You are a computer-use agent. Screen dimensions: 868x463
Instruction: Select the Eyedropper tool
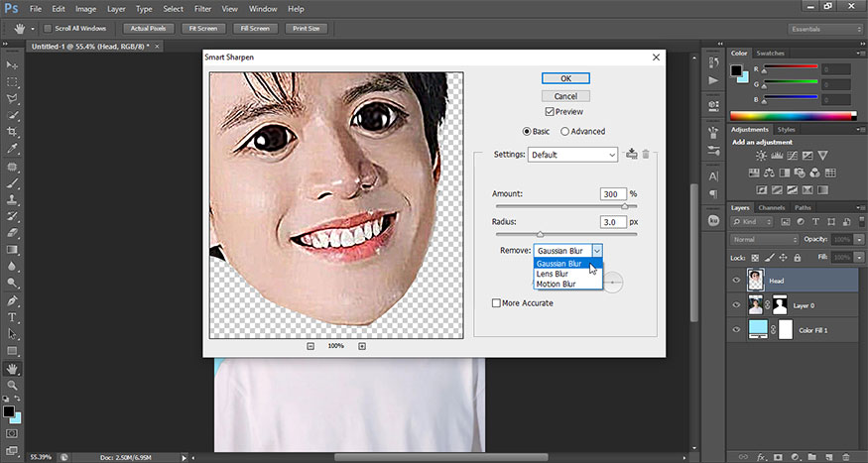tap(12, 149)
